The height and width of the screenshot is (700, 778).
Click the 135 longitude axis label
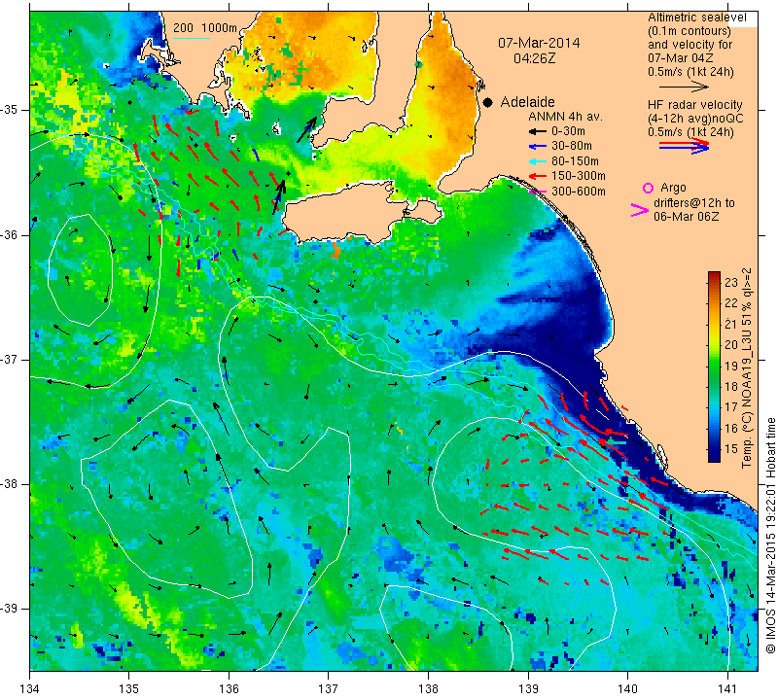tap(129, 688)
